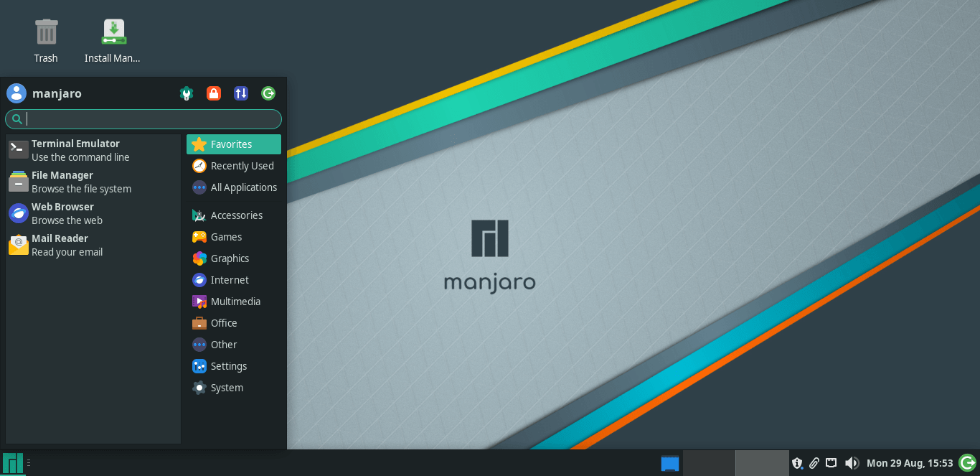
Task: Open the Office category
Action: [234, 323]
